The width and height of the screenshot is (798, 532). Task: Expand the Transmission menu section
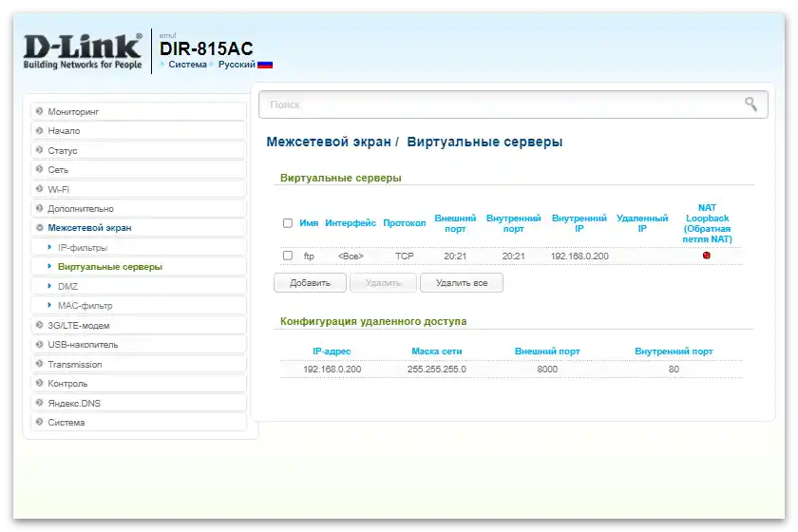tap(139, 364)
